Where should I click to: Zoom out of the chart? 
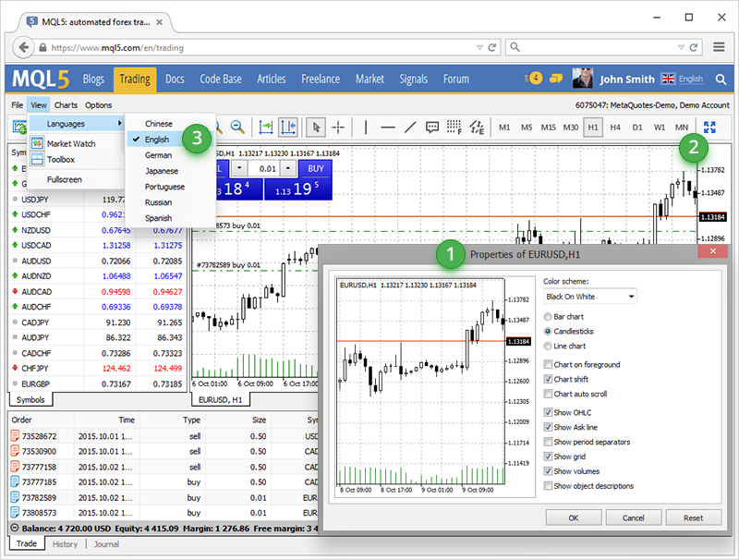point(236,127)
